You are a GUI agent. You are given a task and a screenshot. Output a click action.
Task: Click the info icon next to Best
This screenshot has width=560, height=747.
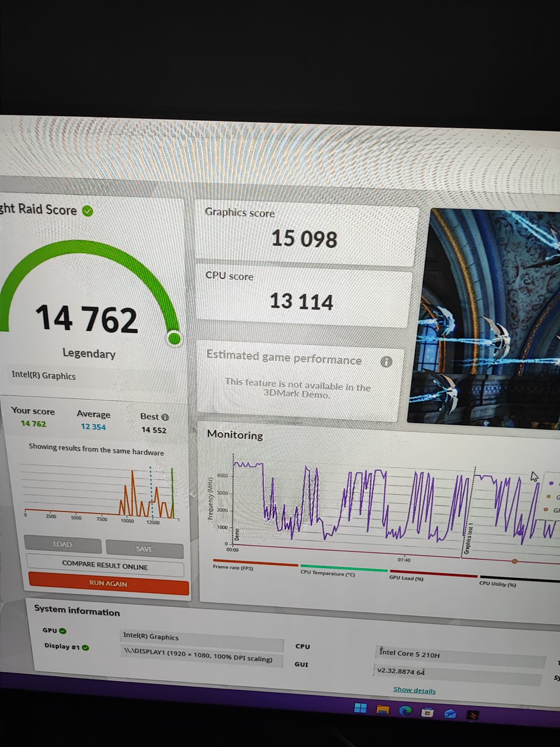pyautogui.click(x=165, y=417)
